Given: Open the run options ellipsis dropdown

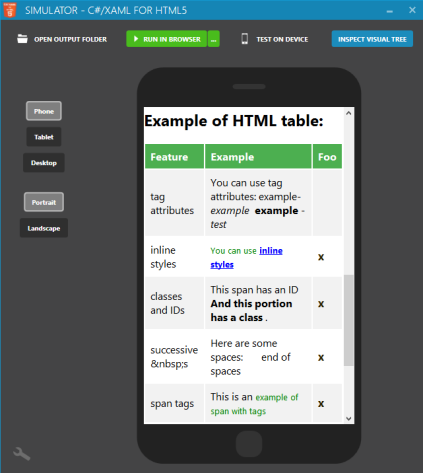Looking at the screenshot, I should pyautogui.click(x=214, y=39).
